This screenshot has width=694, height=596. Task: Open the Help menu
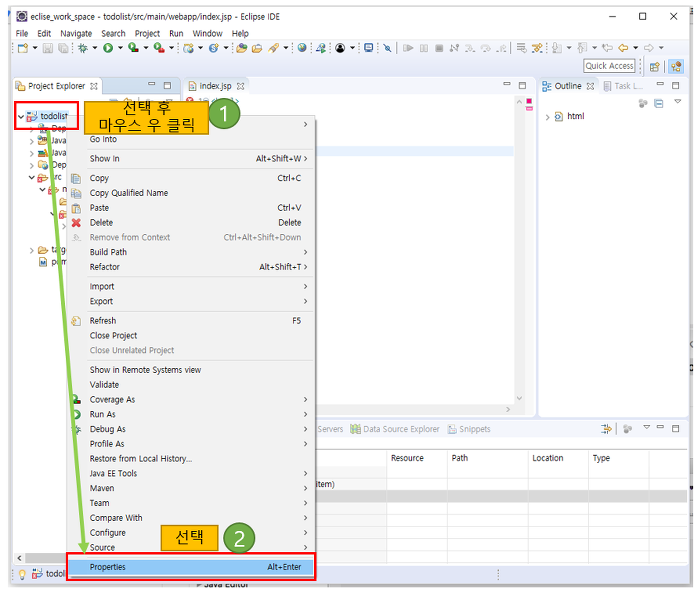point(240,34)
